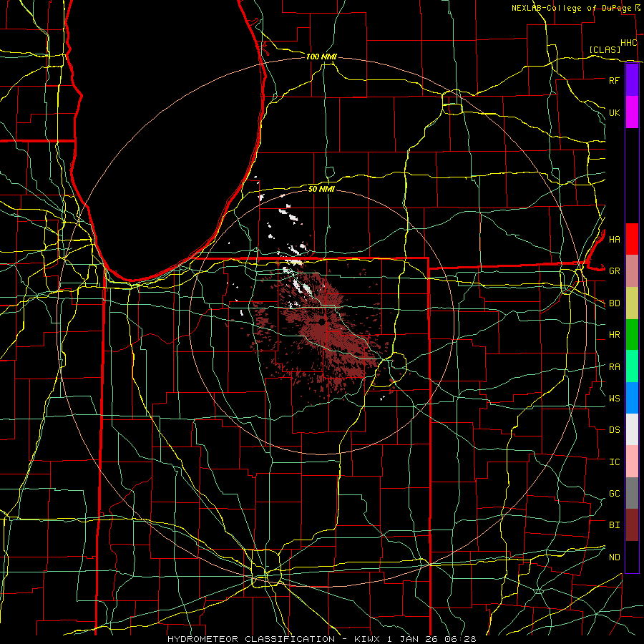The image size is (644, 644).
Task: Click the BI brown legend swatch
Action: (x=632, y=525)
